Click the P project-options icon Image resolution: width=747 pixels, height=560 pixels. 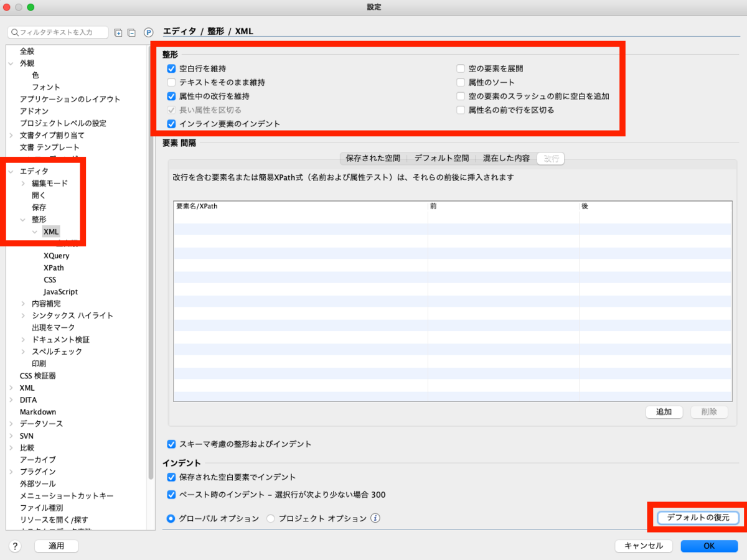(148, 32)
